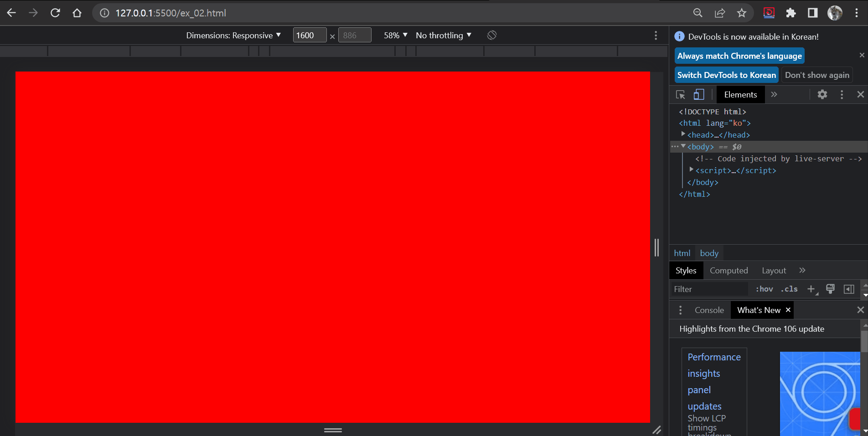868x436 pixels.
Task: Toggle rendering emulations paintbrush icon
Action: (830, 289)
